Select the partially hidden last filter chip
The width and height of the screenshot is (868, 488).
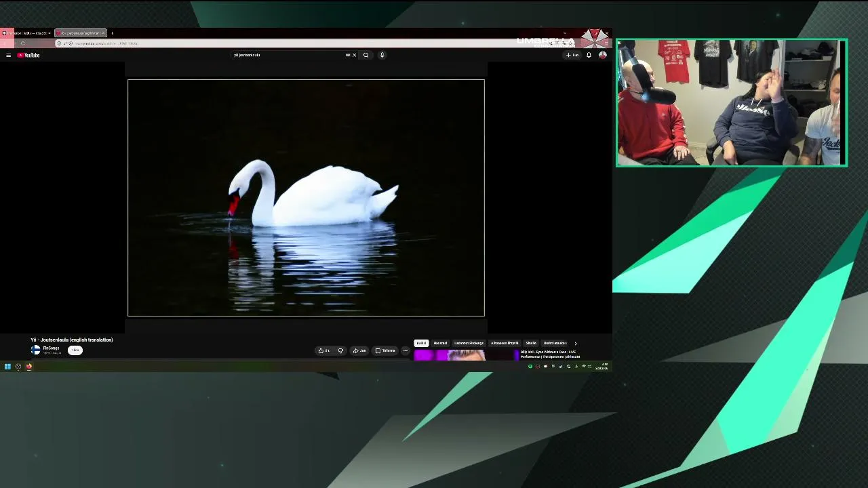[555, 344]
